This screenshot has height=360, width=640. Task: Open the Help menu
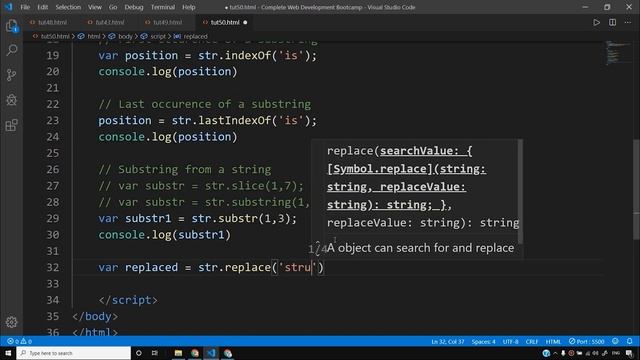coord(189,7)
